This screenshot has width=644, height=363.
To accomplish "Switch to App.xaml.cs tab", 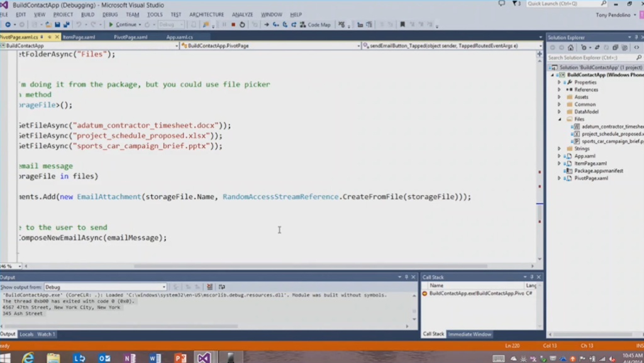I will click(179, 37).
